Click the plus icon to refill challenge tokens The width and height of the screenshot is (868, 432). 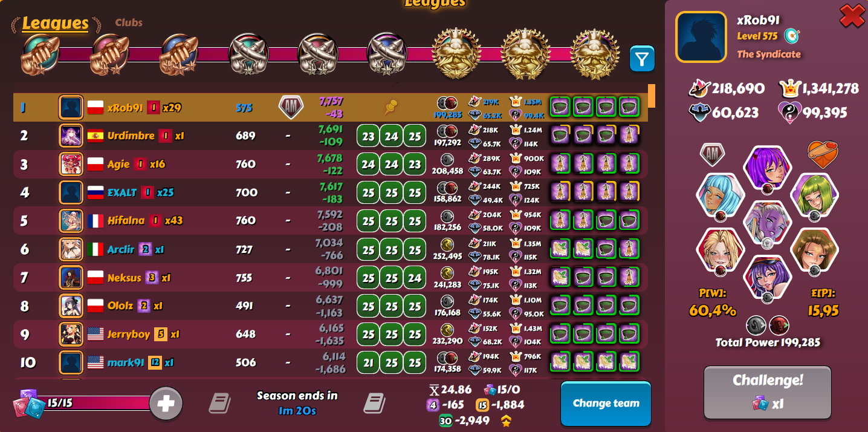tap(166, 403)
